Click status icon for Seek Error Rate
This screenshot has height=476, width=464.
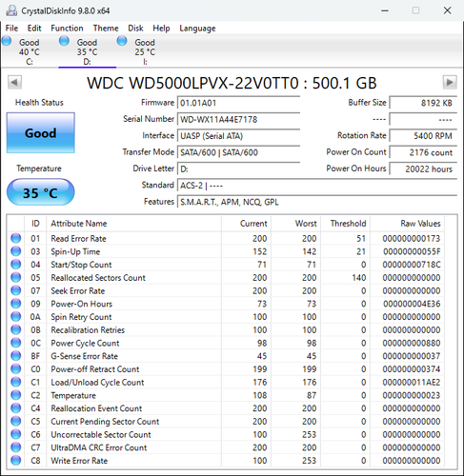pos(16,290)
